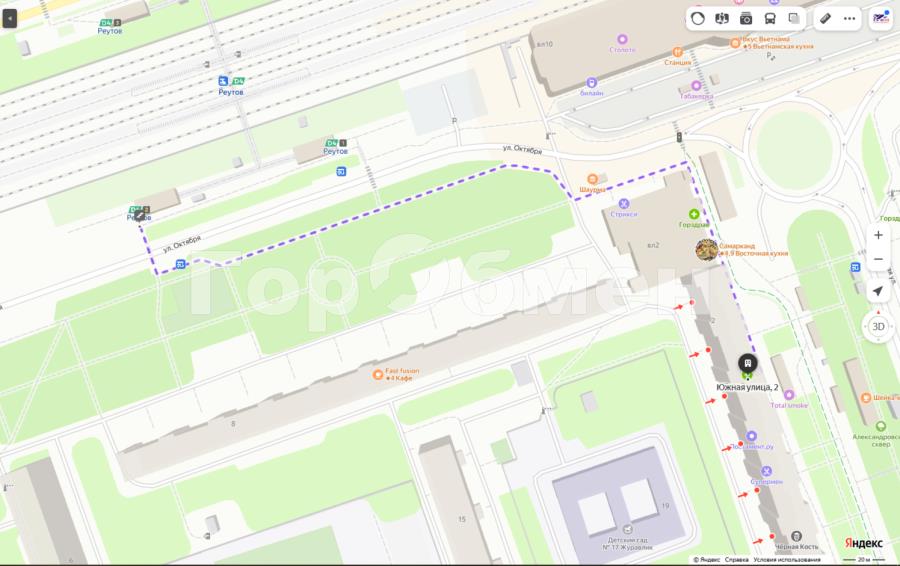Toggle the traffic layer circle icon
Screen dimensions: 900x566
[x=697, y=19]
